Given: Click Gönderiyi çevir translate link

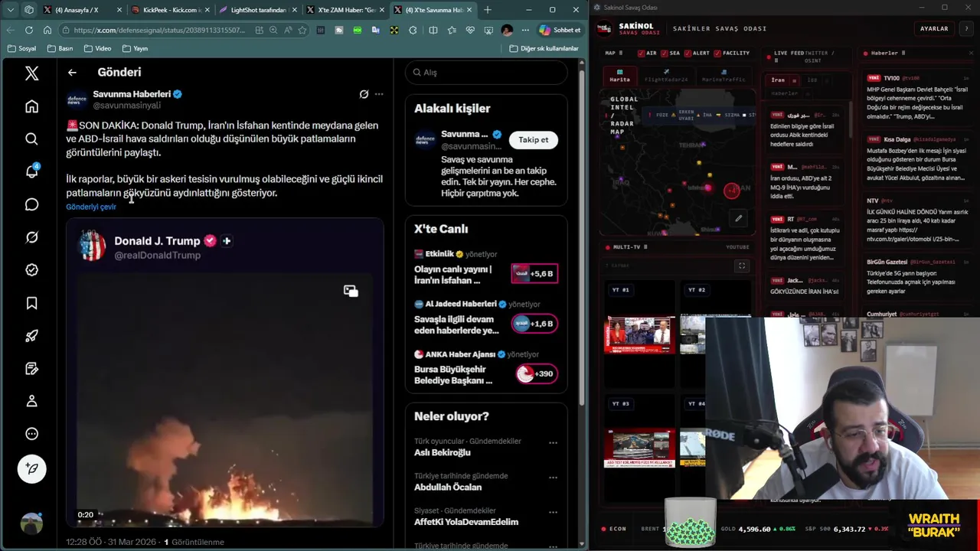Looking at the screenshot, I should tap(91, 207).
